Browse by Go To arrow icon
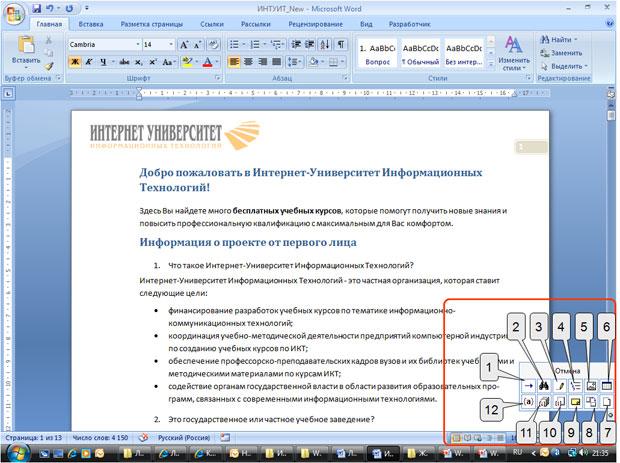Viewport: 620px width, 463px height. pyautogui.click(x=528, y=386)
